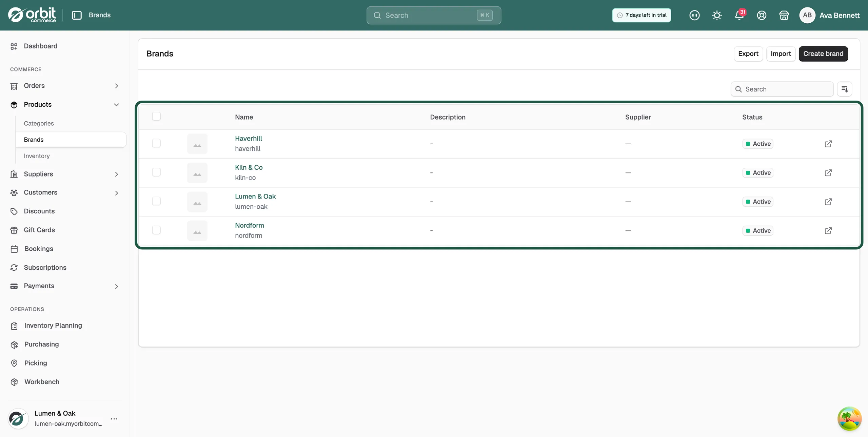Screen dimensions: 868x437
Task: Open the Kiln & Co brand link
Action: point(249,167)
